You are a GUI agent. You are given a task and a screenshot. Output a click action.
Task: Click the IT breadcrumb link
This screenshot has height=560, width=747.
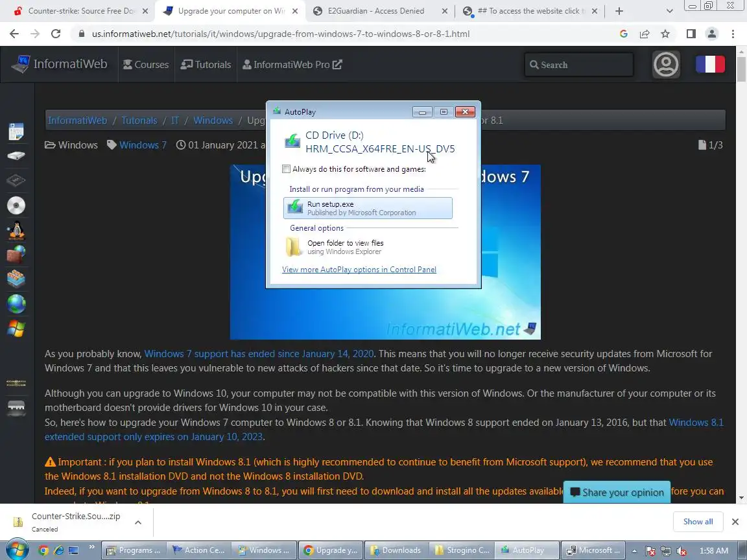(175, 121)
